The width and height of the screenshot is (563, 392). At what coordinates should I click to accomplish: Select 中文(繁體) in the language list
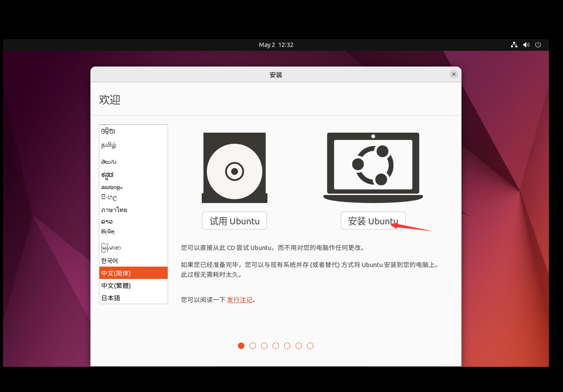[133, 285]
